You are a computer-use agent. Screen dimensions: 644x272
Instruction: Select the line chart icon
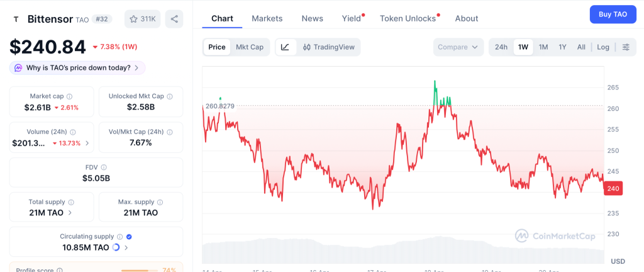(x=285, y=47)
